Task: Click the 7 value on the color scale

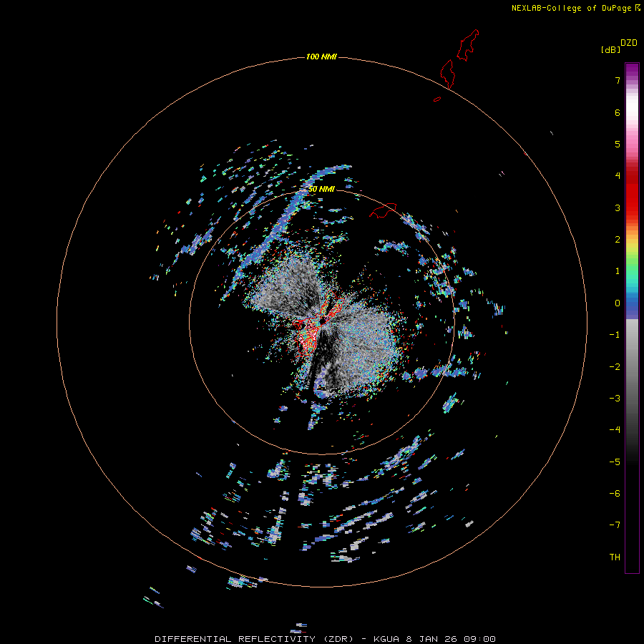Action: pos(618,80)
